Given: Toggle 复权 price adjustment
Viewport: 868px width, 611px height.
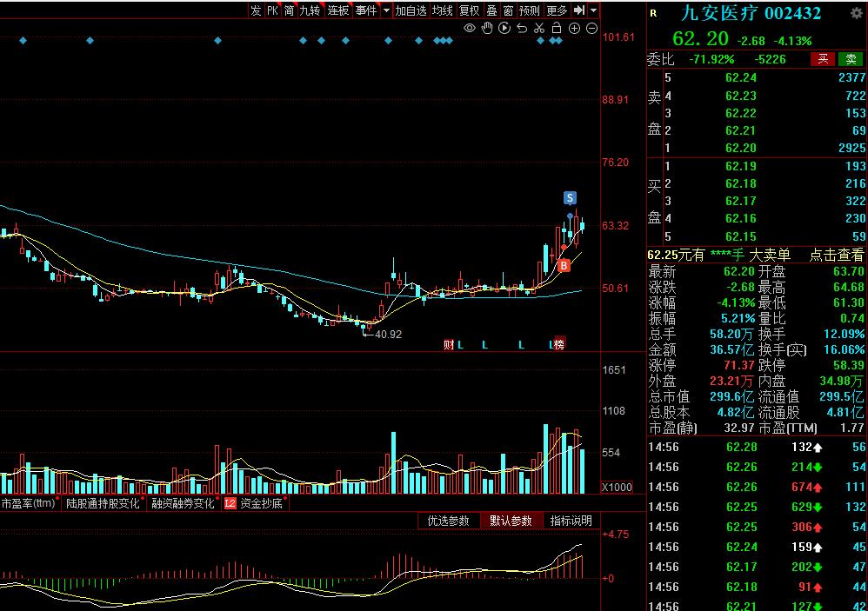Looking at the screenshot, I should (x=469, y=10).
